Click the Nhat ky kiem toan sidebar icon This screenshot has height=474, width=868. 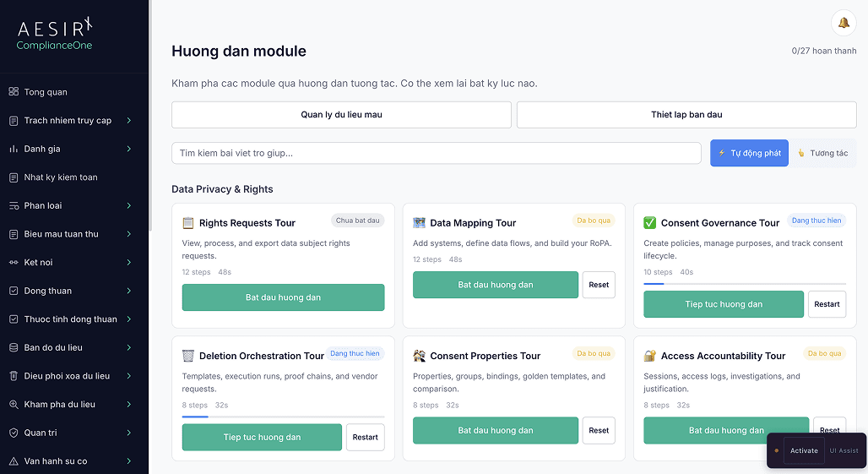point(14,177)
